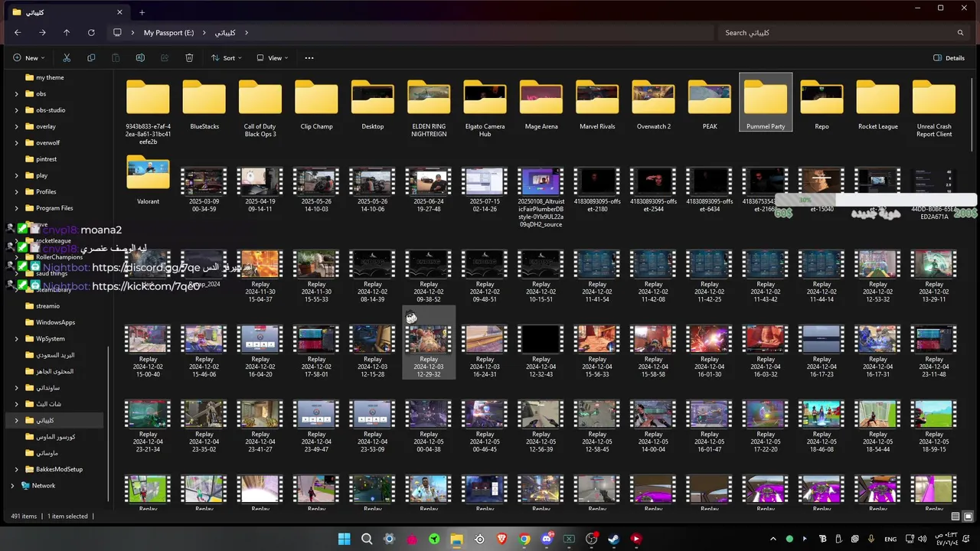Open the See more three-dots menu
The width and height of the screenshot is (980, 551).
309,57
